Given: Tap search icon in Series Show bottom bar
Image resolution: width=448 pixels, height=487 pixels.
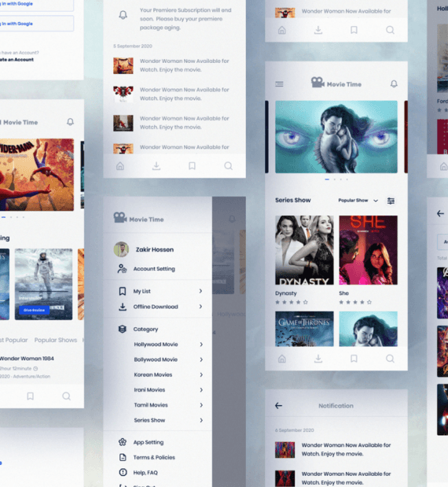Looking at the screenshot, I should click(x=390, y=359).
